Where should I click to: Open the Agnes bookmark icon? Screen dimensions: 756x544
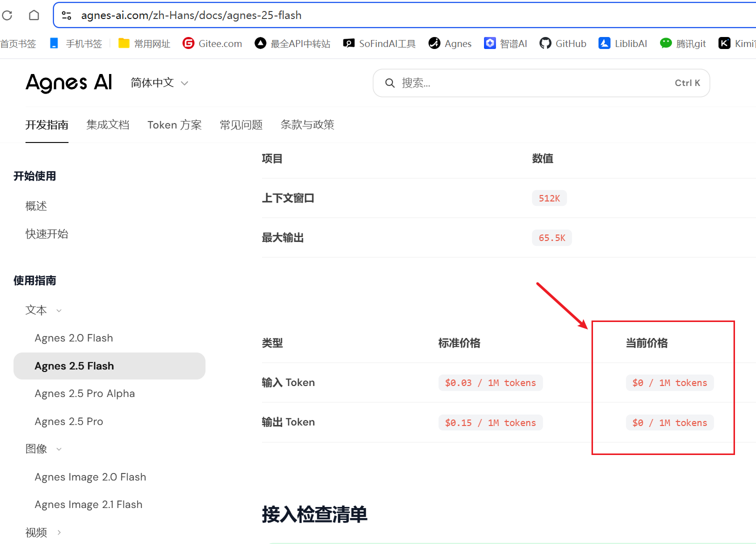[x=434, y=43]
